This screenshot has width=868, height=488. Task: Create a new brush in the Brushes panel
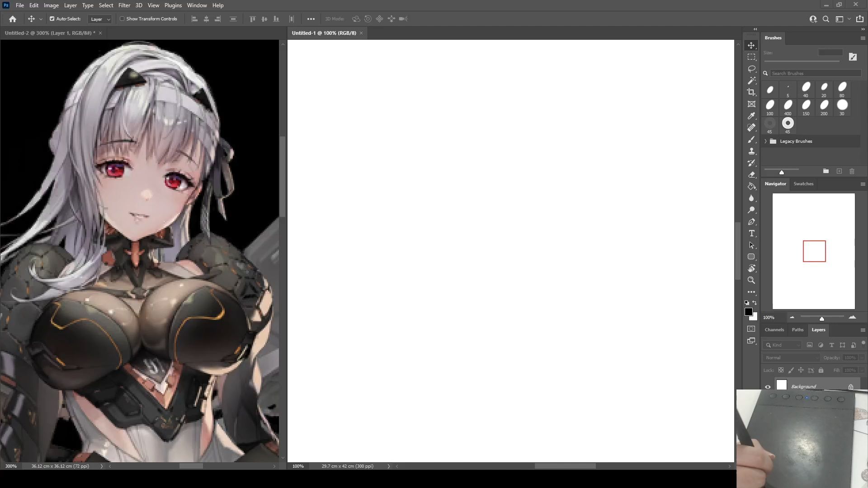839,171
